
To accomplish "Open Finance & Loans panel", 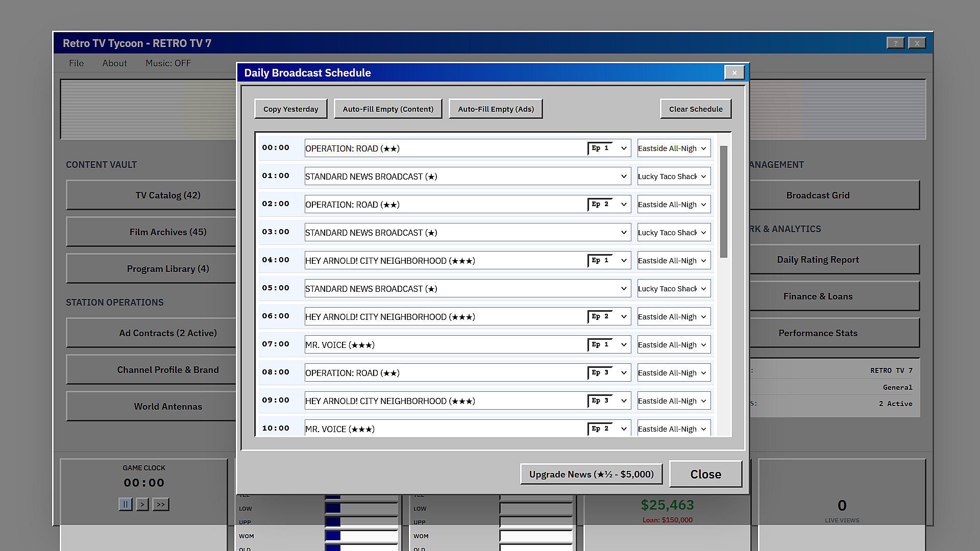I will pos(834,296).
